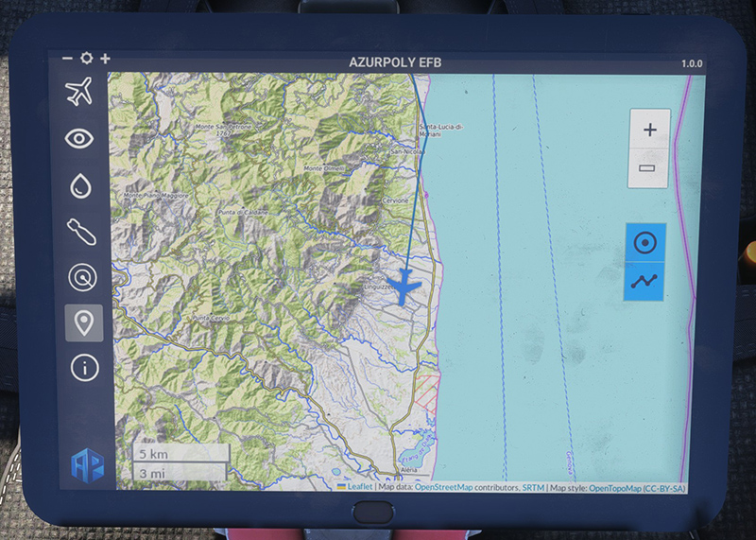Click the Cervione town label on map
The image size is (756, 540).
tap(395, 200)
